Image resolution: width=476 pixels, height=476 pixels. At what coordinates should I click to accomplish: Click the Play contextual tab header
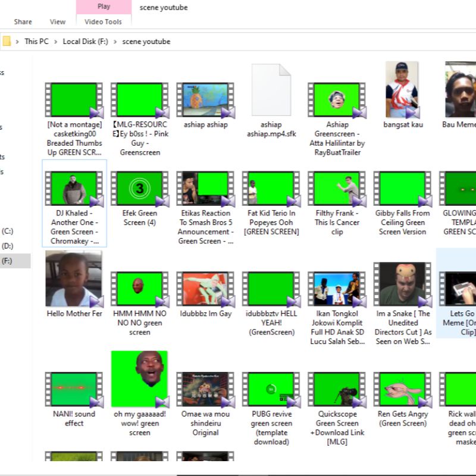tap(104, 7)
